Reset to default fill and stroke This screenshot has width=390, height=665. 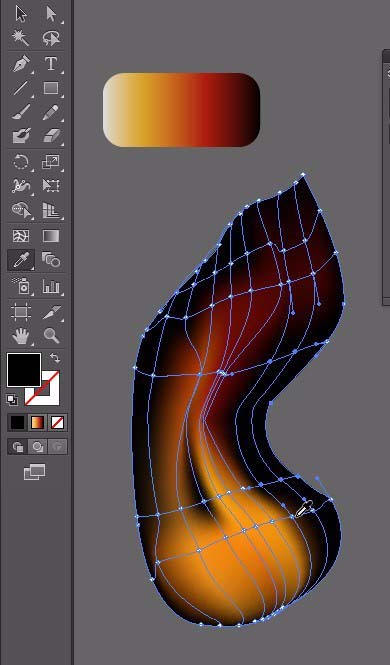(12, 400)
